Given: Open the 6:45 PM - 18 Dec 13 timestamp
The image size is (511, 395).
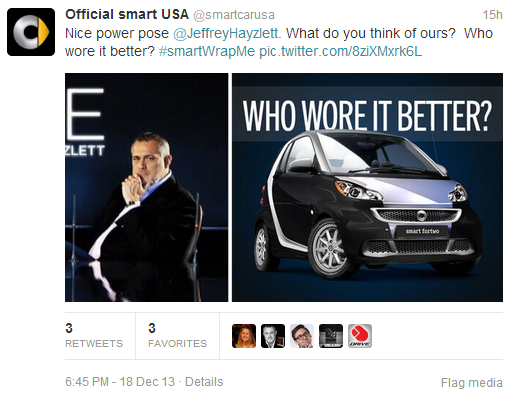Looking at the screenshot, I should click(120, 382).
